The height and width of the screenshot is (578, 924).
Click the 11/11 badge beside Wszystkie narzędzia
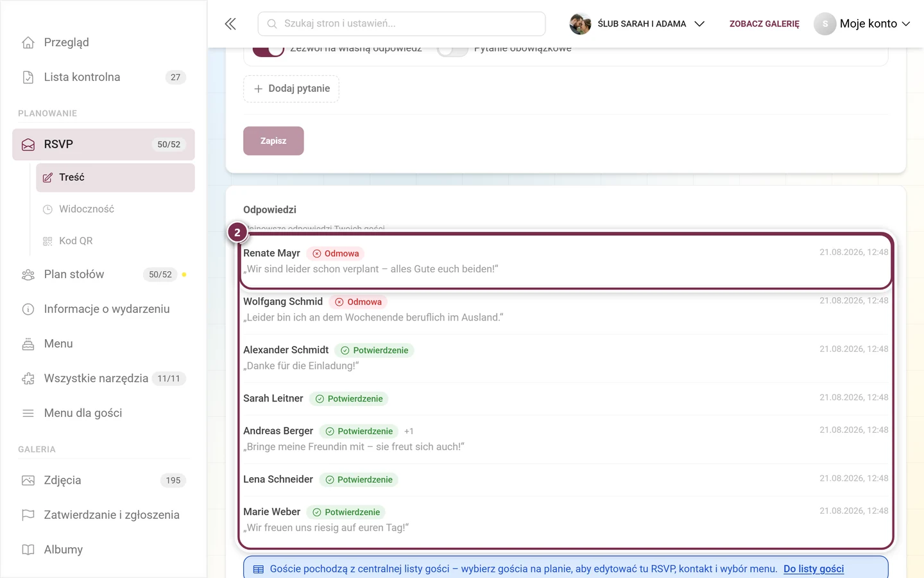[x=169, y=379]
